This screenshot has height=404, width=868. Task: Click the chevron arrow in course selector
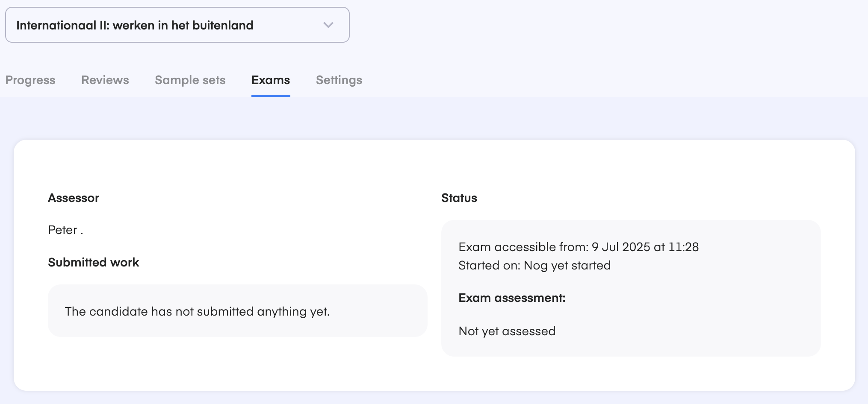coord(328,25)
